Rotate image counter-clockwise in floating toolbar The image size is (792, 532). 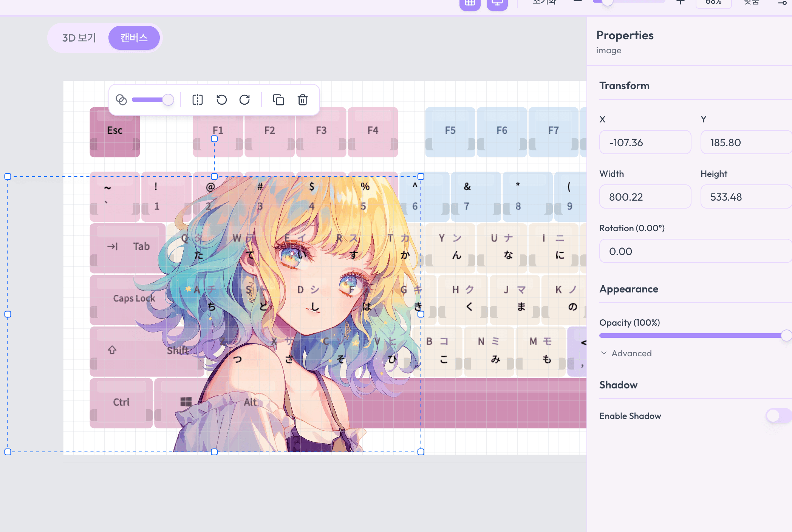tap(221, 100)
